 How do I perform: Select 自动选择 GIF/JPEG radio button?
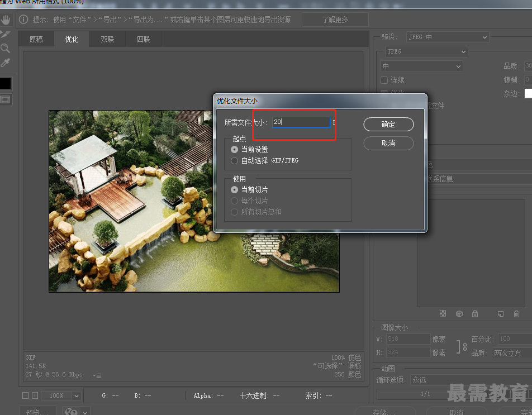(234, 160)
